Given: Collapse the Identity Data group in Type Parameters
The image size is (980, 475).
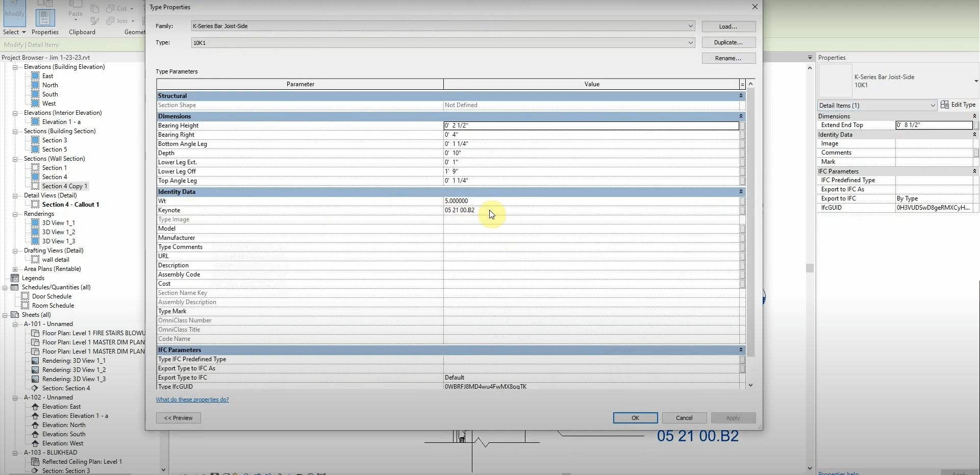Looking at the screenshot, I should (x=741, y=191).
